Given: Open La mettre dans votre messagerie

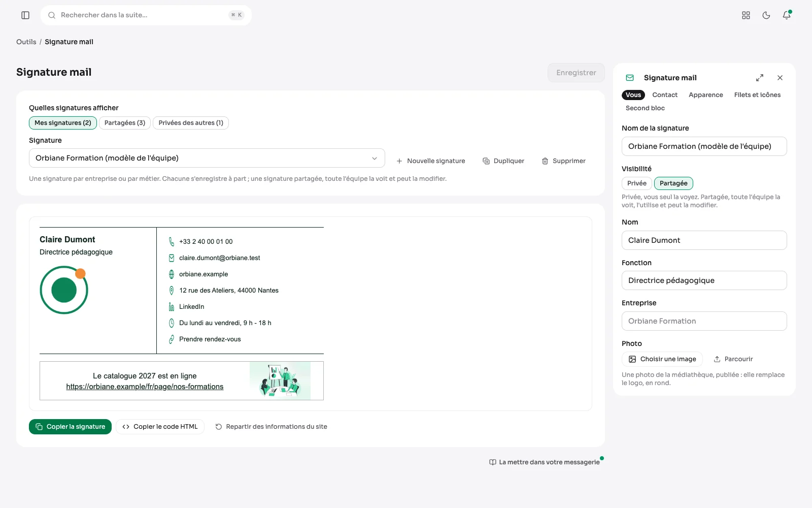Looking at the screenshot, I should [545, 462].
